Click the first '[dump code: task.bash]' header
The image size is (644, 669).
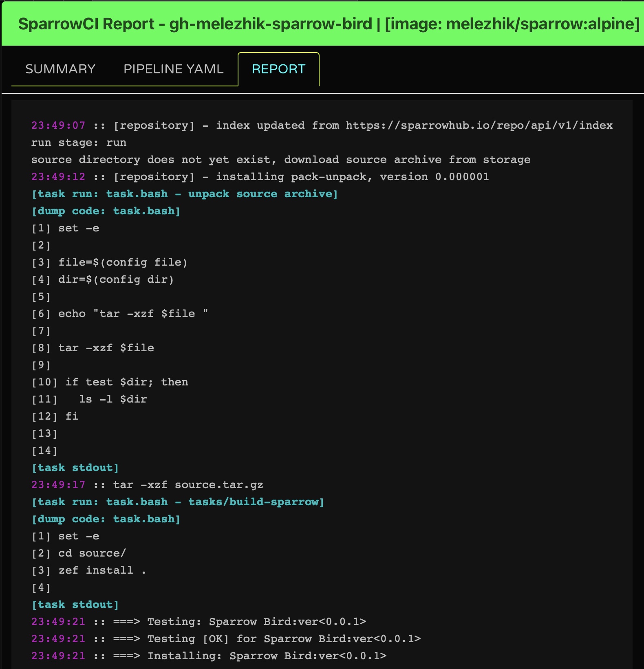click(x=106, y=211)
